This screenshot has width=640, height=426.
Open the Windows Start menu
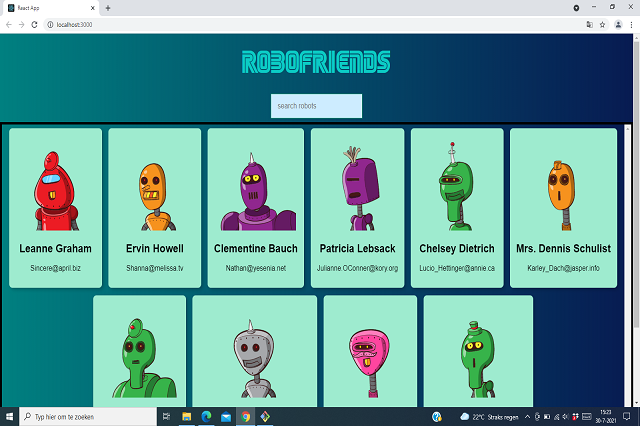pos(9,417)
